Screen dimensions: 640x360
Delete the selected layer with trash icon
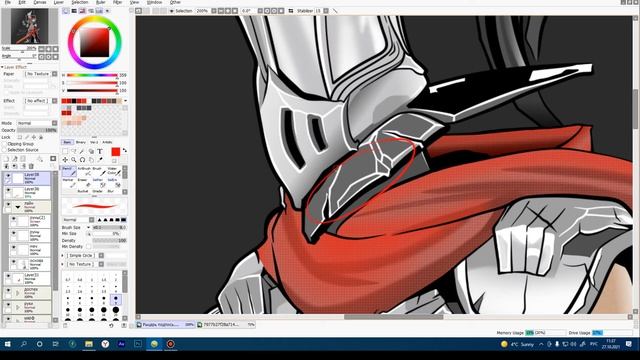pos(31,166)
